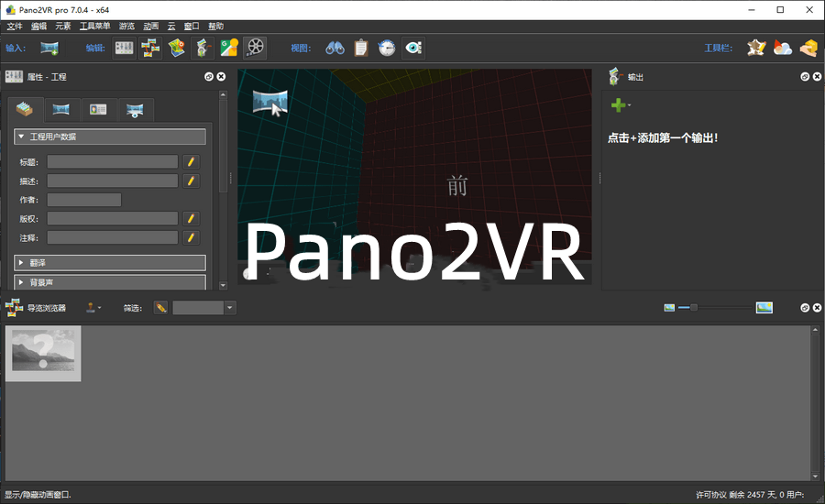Open the Properties panel toolbar icon

(x=124, y=49)
